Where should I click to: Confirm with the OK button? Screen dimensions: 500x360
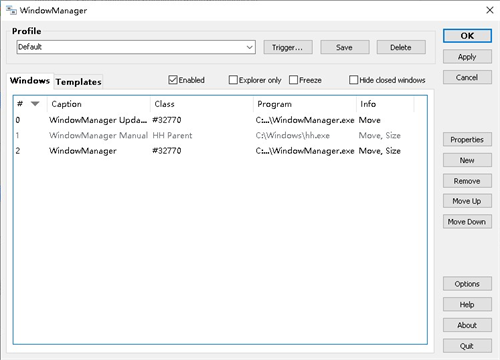(x=467, y=36)
